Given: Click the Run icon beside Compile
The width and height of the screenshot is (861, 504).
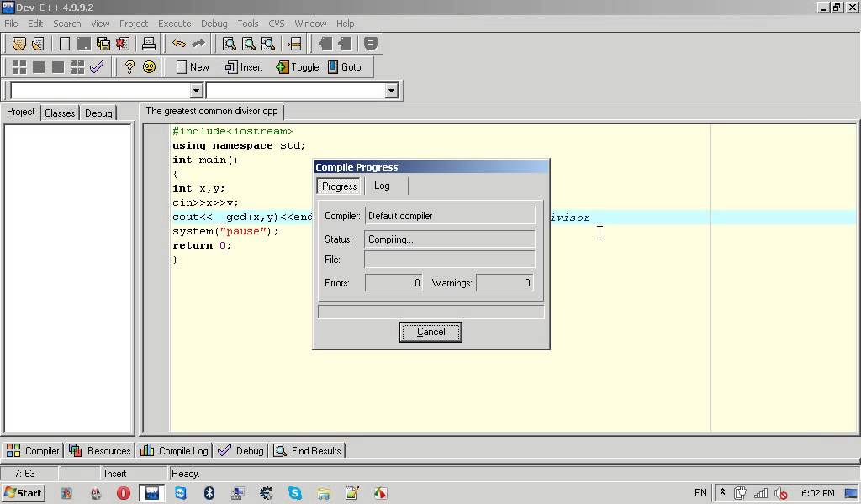Looking at the screenshot, I should coord(39,67).
